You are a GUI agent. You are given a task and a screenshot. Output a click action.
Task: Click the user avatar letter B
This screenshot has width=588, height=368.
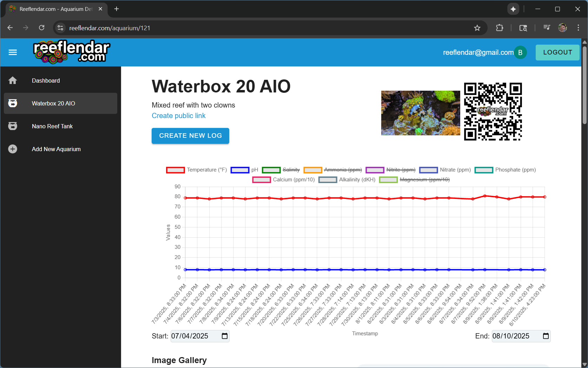coord(520,52)
